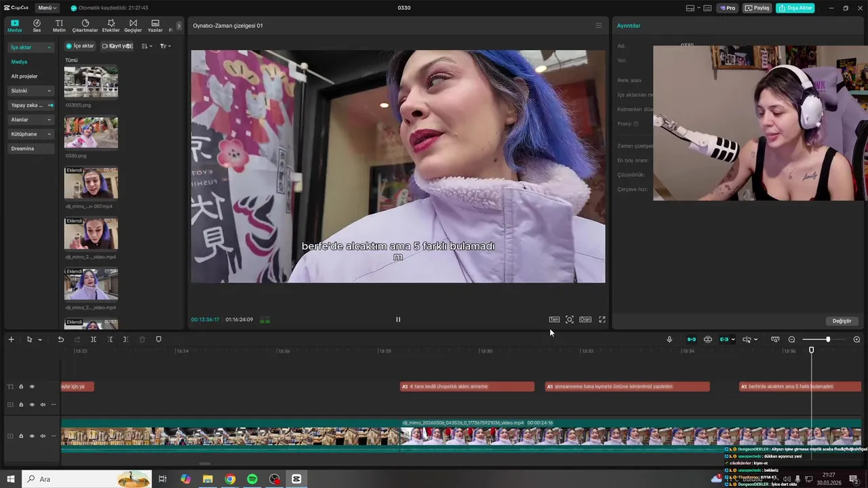
Task: Expand the Yapay zeka sidebar section
Action: 31,105
